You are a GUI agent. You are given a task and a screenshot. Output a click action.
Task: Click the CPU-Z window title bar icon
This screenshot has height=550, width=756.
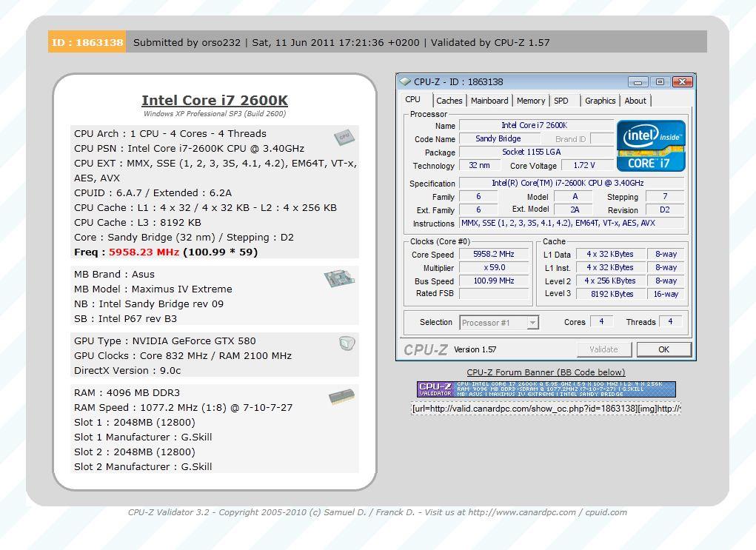point(404,81)
